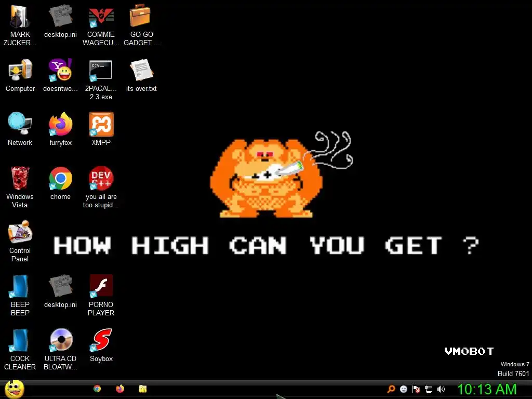This screenshot has height=399, width=532.
Task: Open the Computer icon
Action: click(20, 76)
